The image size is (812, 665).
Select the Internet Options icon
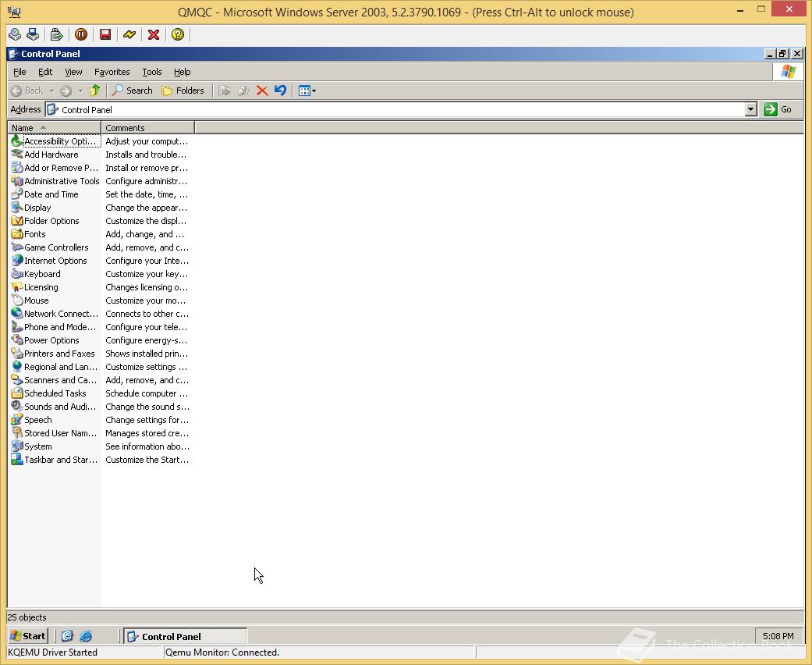point(17,261)
